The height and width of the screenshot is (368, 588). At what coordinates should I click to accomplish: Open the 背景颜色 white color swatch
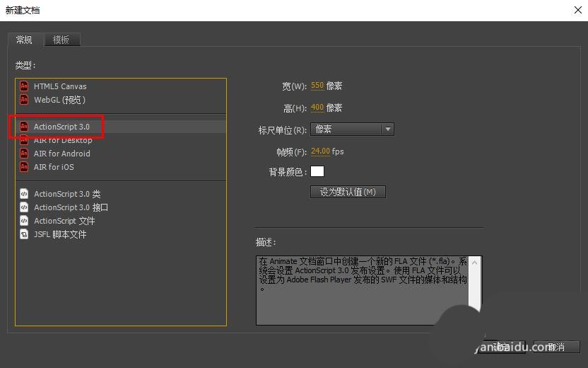click(317, 171)
